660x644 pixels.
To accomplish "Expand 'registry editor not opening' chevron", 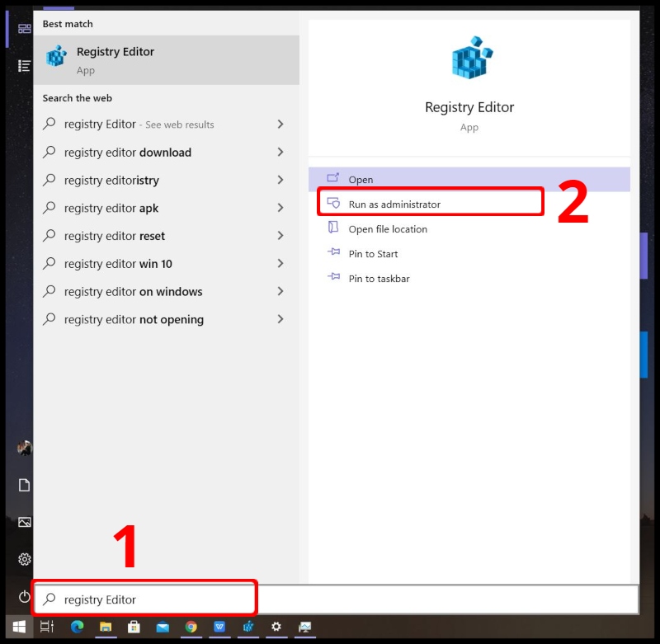I will coord(280,319).
